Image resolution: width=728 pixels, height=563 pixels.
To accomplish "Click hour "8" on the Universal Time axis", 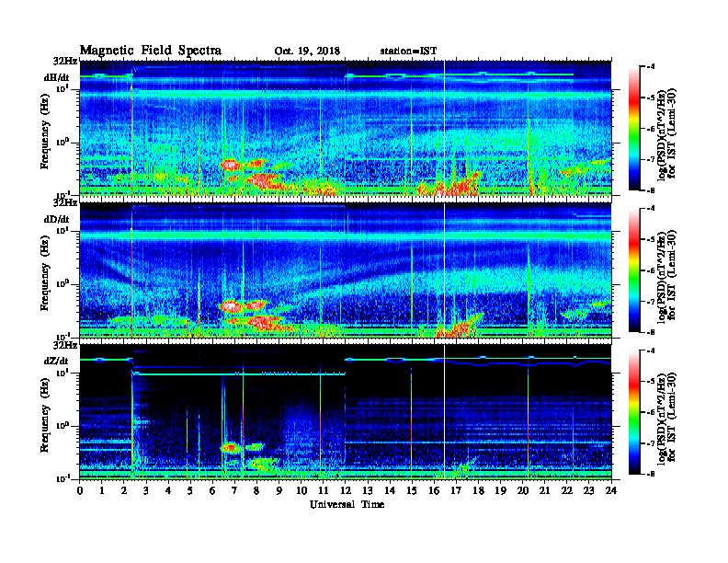I will (256, 491).
